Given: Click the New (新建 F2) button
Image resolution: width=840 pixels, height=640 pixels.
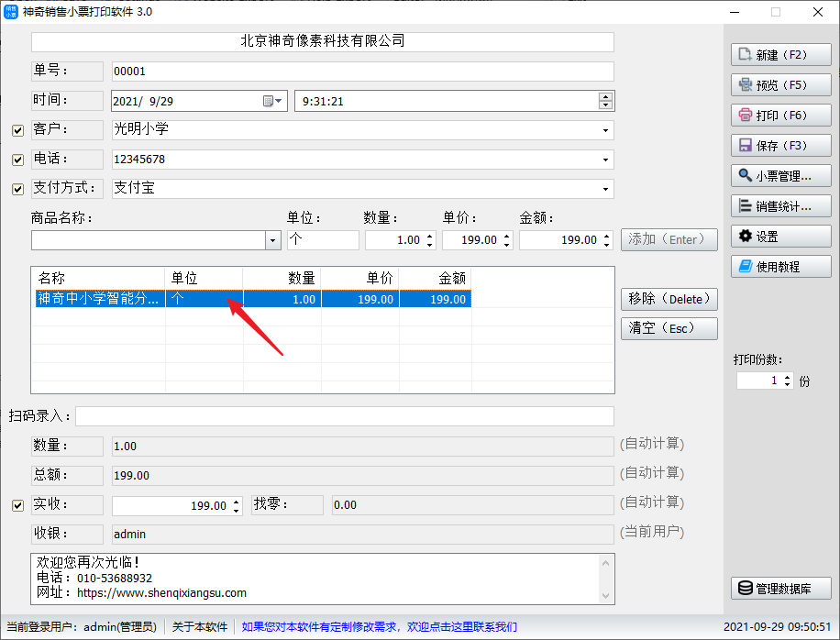Looking at the screenshot, I should [x=780, y=55].
